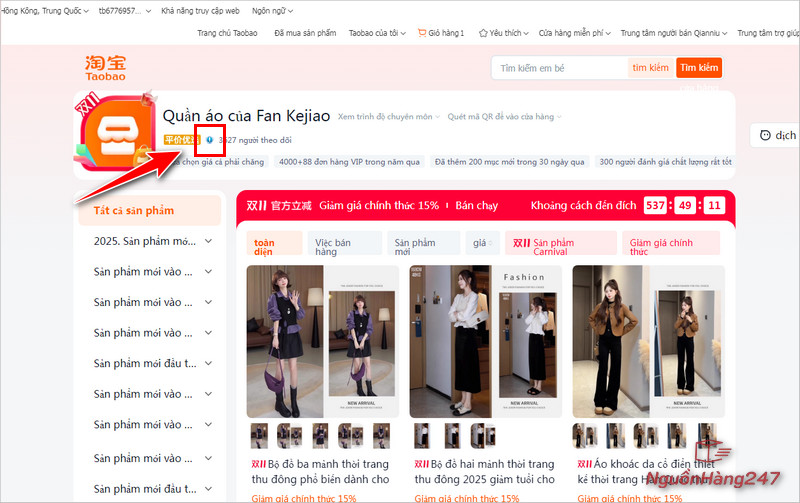Expand Quét mã QR để vào cửa hàng
The image size is (800, 503).
pos(504,117)
